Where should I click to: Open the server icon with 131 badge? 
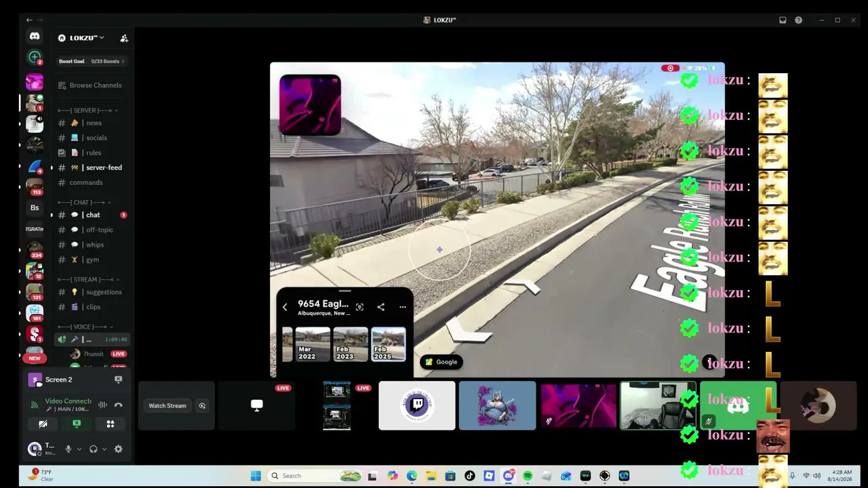tap(35, 291)
